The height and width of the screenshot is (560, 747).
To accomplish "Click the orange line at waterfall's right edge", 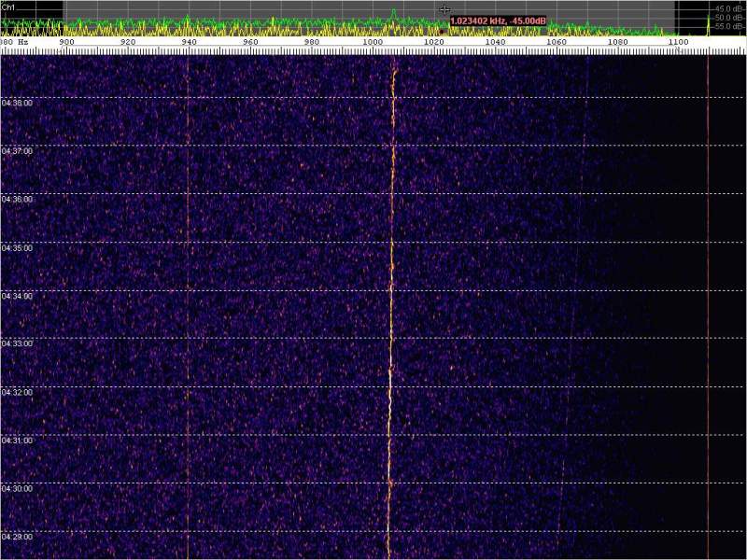I will [x=708, y=308].
